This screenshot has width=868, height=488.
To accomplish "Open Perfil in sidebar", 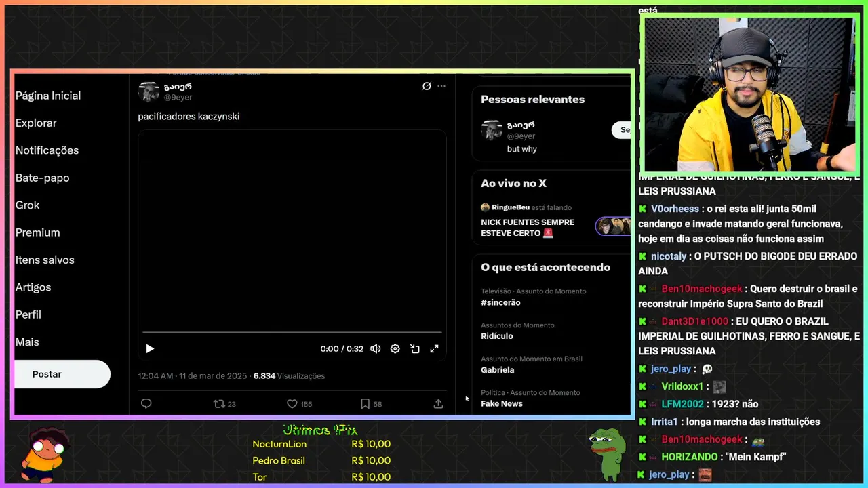I will (x=28, y=314).
